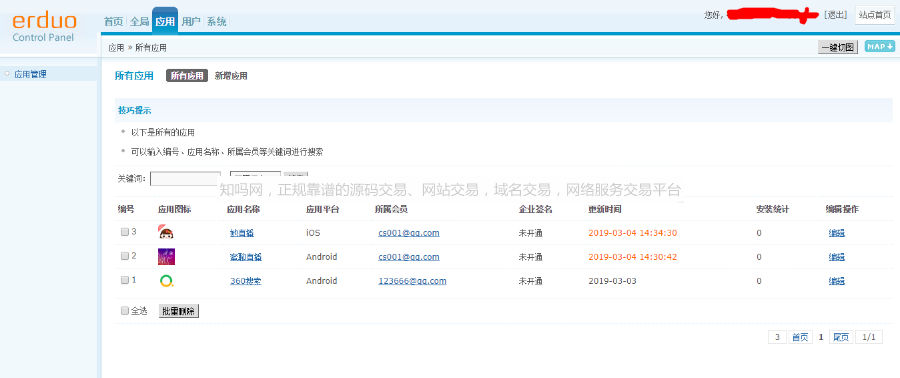Screen dimensions: 900x378
Task: Tick the checkbox for app number 1
Action: click(125, 280)
